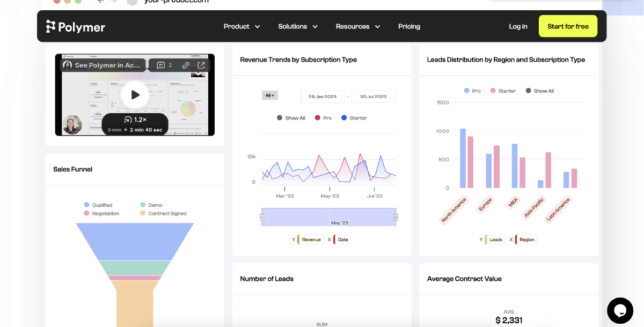Open the All filter dropdown
Screen dimensions: 644x327
coord(269,95)
